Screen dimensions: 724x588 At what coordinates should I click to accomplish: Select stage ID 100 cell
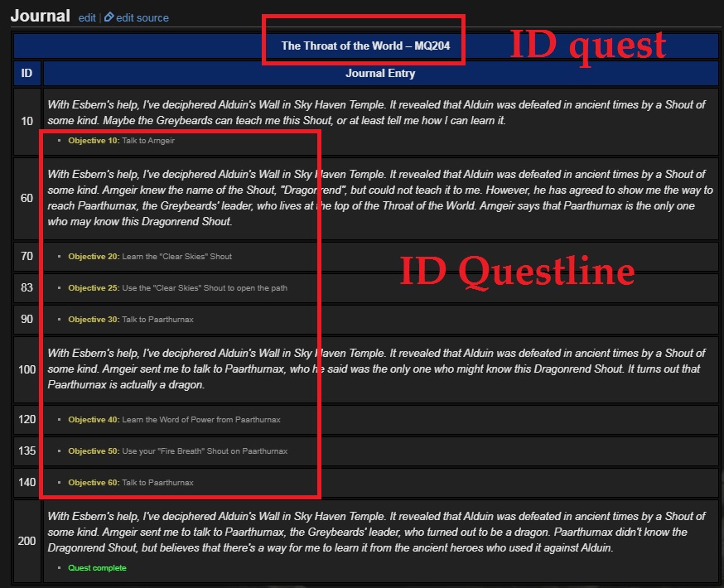[27, 369]
